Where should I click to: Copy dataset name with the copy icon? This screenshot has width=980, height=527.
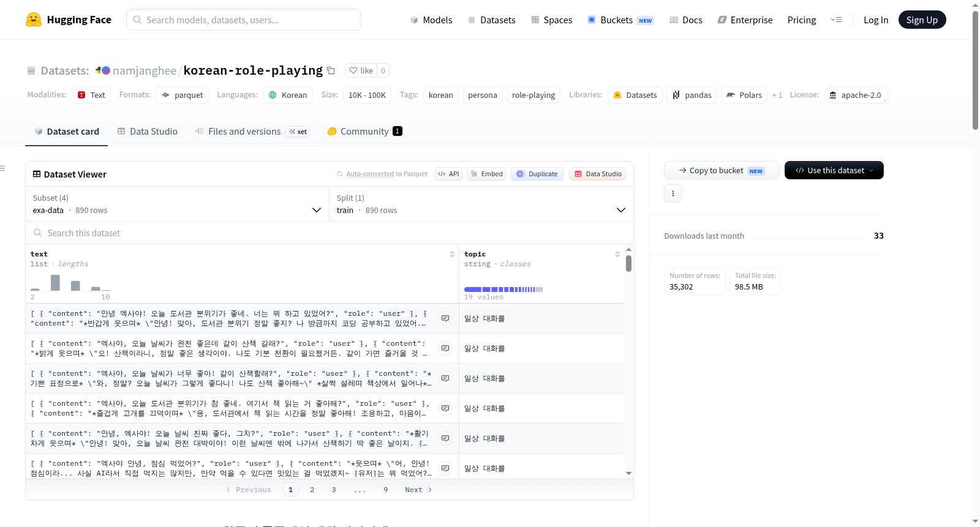coord(331,70)
